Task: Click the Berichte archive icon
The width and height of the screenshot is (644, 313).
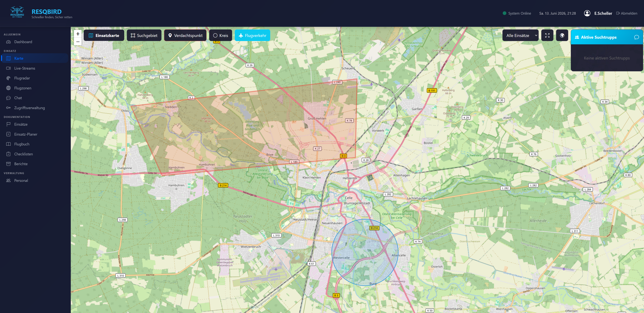Action: click(8, 164)
